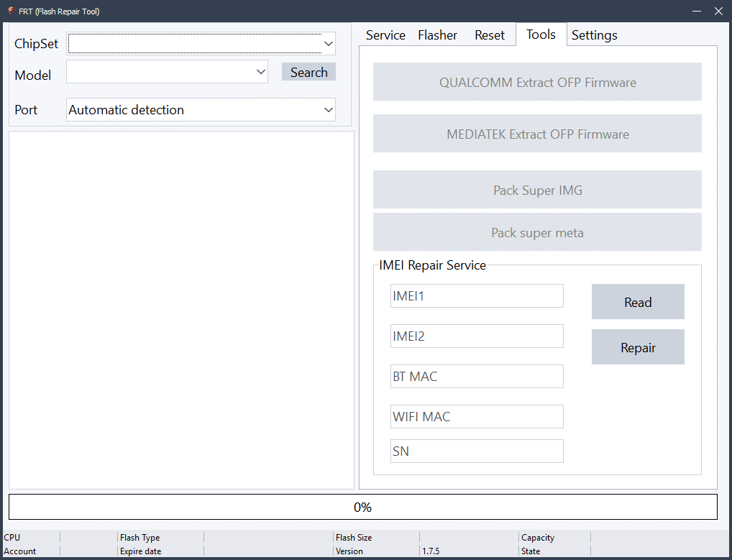
Task: Click QUALCOMM Extract OFP Firmware button
Action: pyautogui.click(x=537, y=82)
